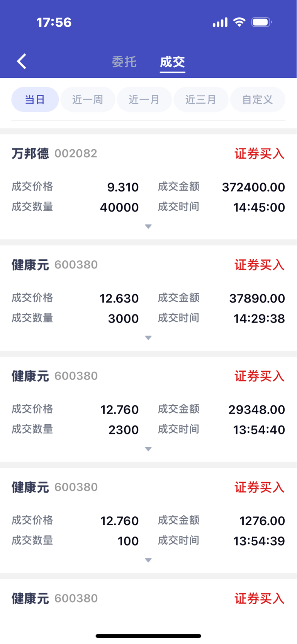297x644 pixels.
Task: Tap the 372400.00 成交金额 value
Action: [x=253, y=187]
